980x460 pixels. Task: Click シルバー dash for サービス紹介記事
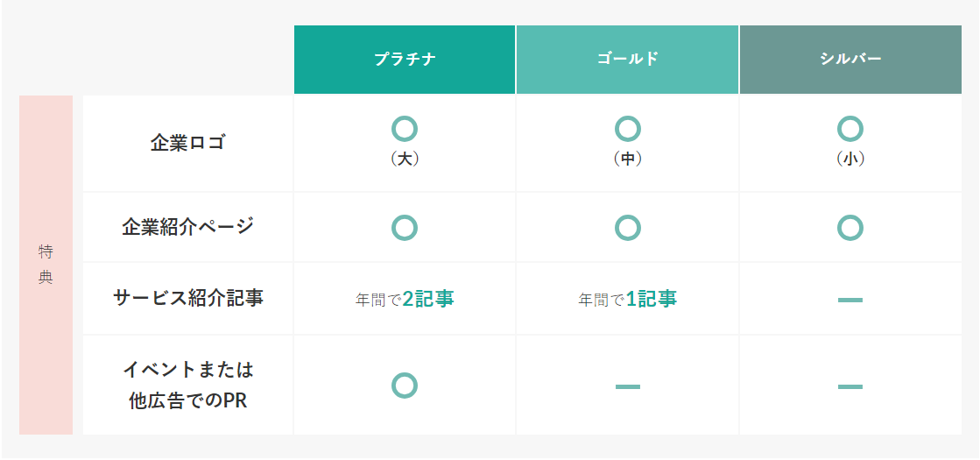tap(850, 300)
